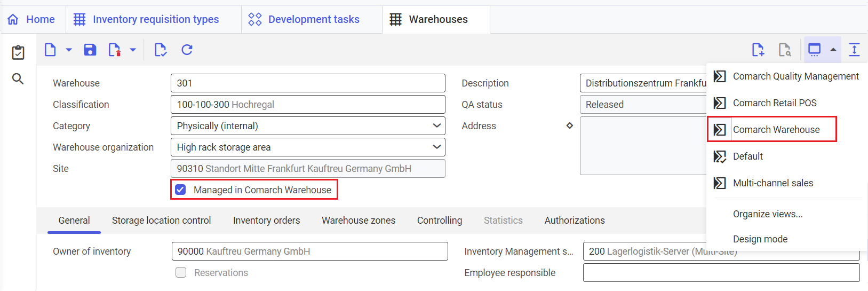Open the Controlling tab
Image resolution: width=868 pixels, height=291 pixels.
click(x=440, y=221)
